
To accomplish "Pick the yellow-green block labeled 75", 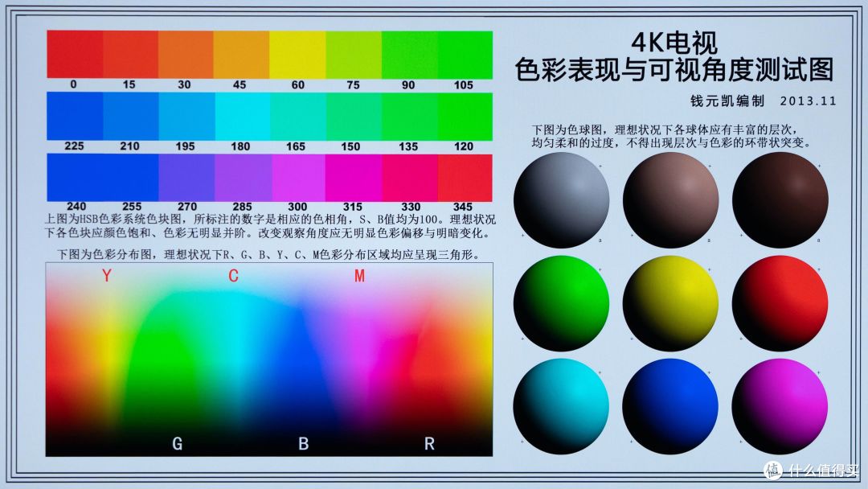I will [353, 54].
